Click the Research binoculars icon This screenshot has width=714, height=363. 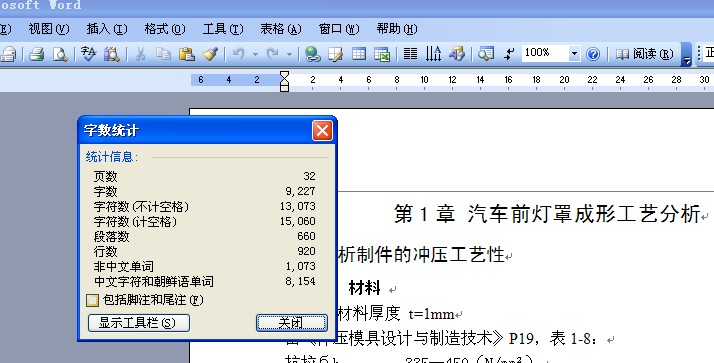112,54
